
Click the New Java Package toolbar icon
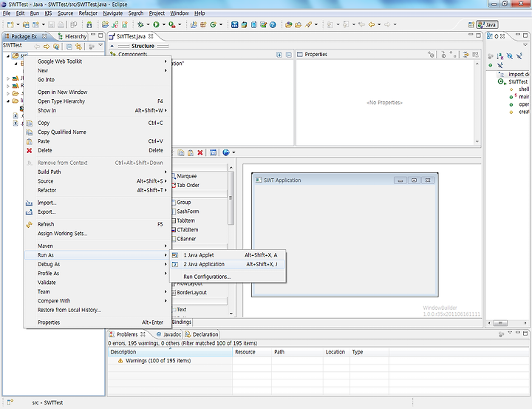[204, 24]
